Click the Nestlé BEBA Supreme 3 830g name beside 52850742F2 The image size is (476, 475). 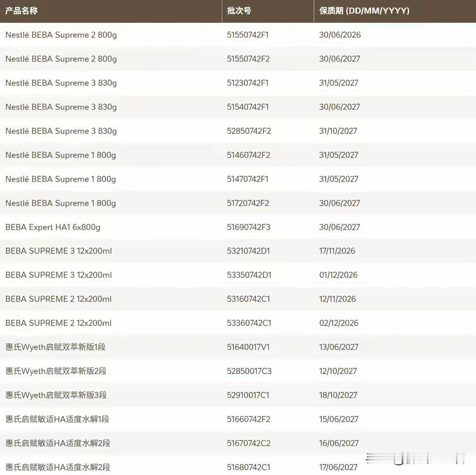pos(61,131)
